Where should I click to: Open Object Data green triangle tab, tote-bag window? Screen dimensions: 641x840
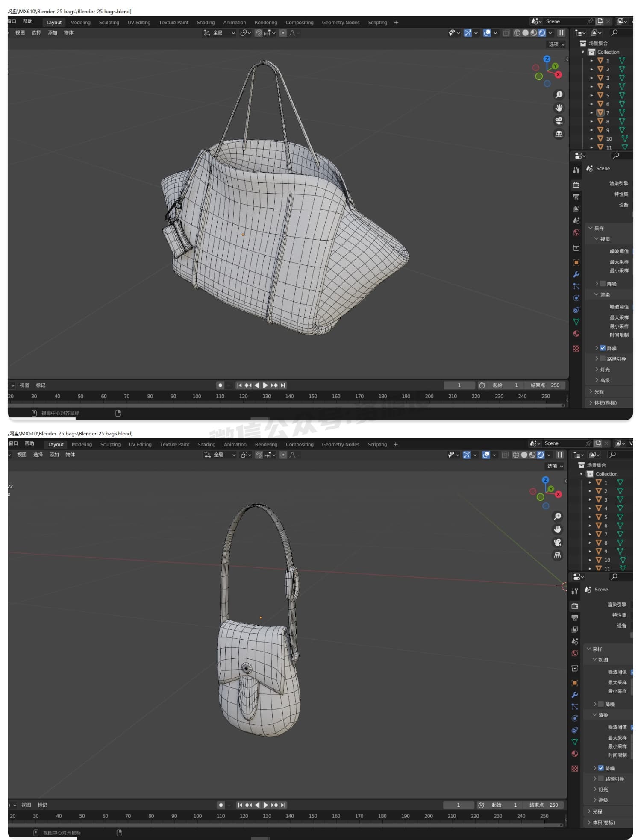576,322
